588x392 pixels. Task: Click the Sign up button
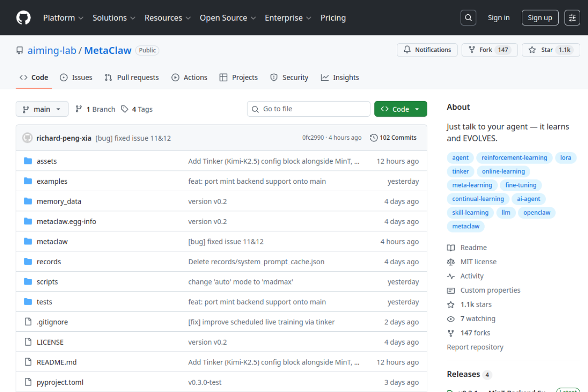[x=540, y=18]
